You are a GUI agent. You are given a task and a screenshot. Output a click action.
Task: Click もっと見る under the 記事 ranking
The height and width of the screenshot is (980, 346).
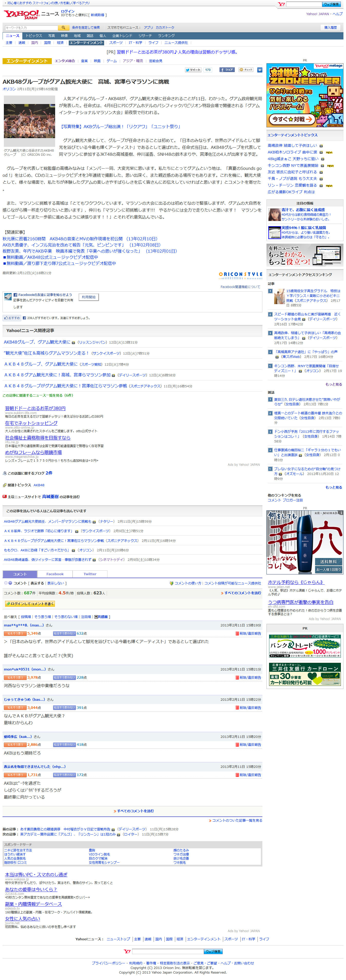click(333, 384)
